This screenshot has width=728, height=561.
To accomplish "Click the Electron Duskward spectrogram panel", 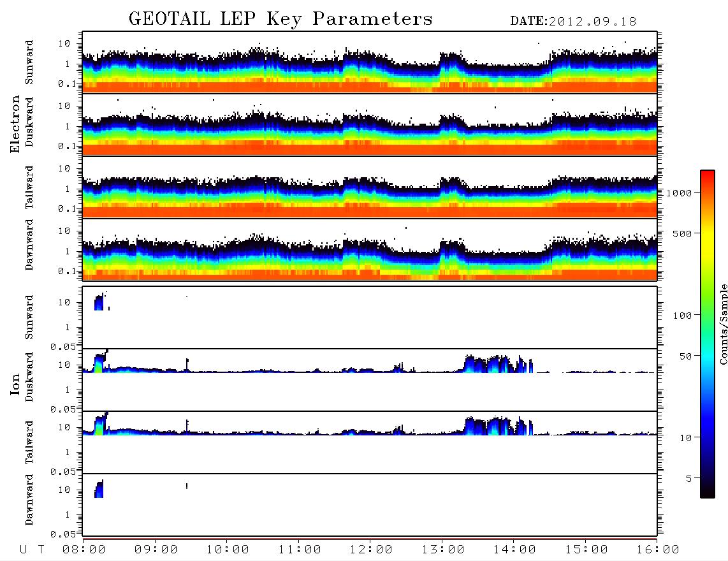I will pyautogui.click(x=370, y=124).
